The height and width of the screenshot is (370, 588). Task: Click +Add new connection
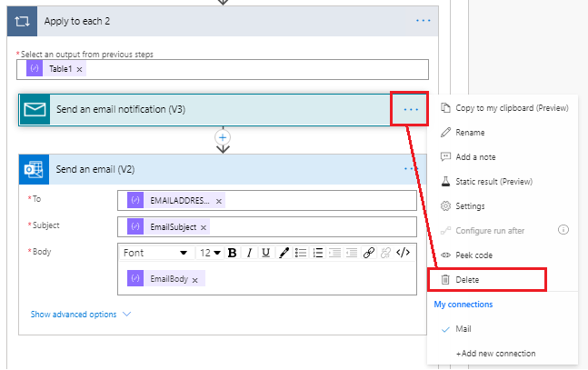coord(495,354)
